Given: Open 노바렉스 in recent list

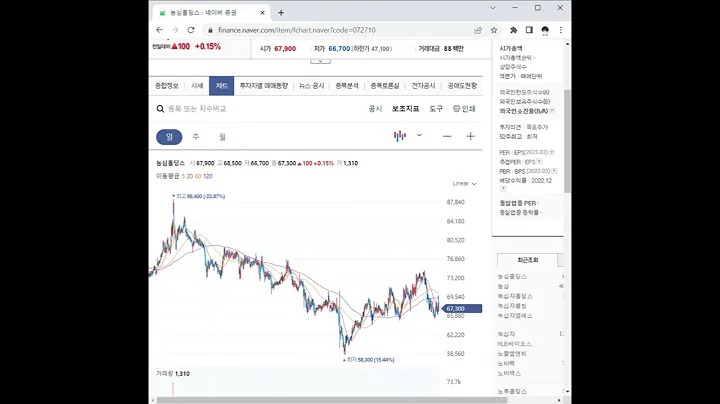Looking at the screenshot, I should tap(509, 374).
